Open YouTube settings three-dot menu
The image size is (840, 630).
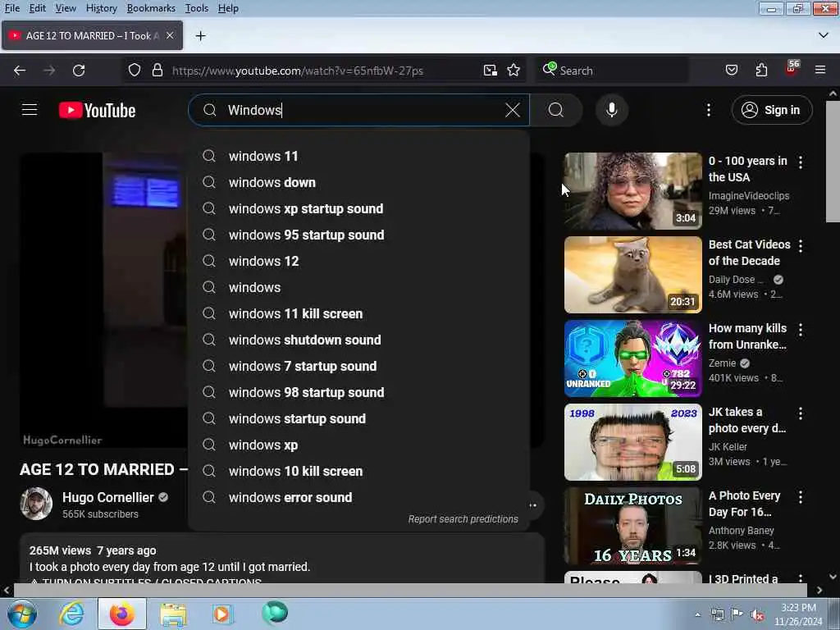tap(709, 110)
